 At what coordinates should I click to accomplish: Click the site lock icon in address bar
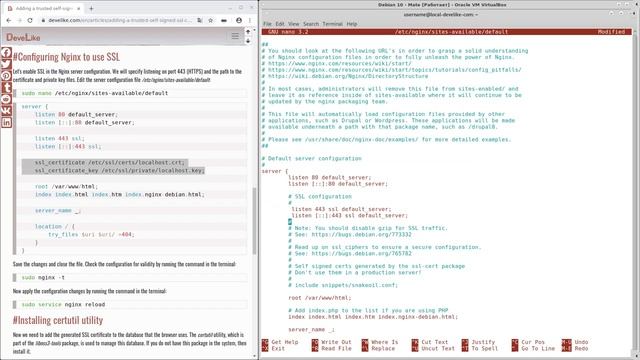(x=43, y=20)
